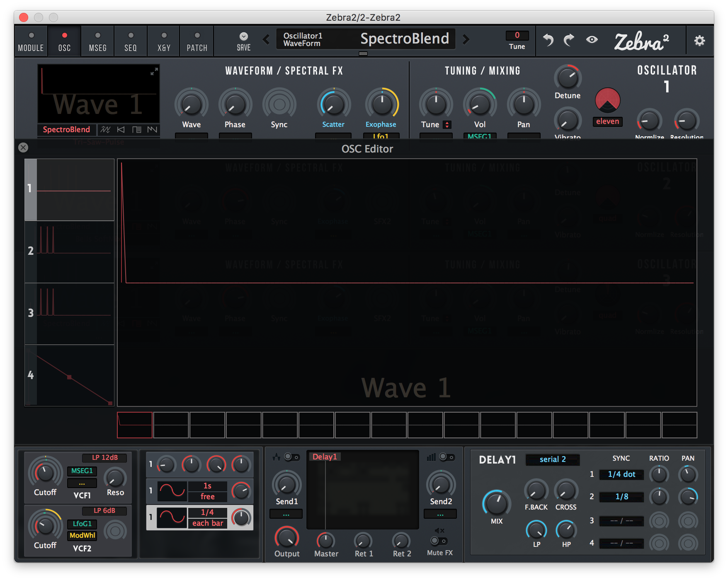The width and height of the screenshot is (728, 580).
Task: Select waveform thumbnail 2 in the OSC Editor
Action: click(69, 251)
